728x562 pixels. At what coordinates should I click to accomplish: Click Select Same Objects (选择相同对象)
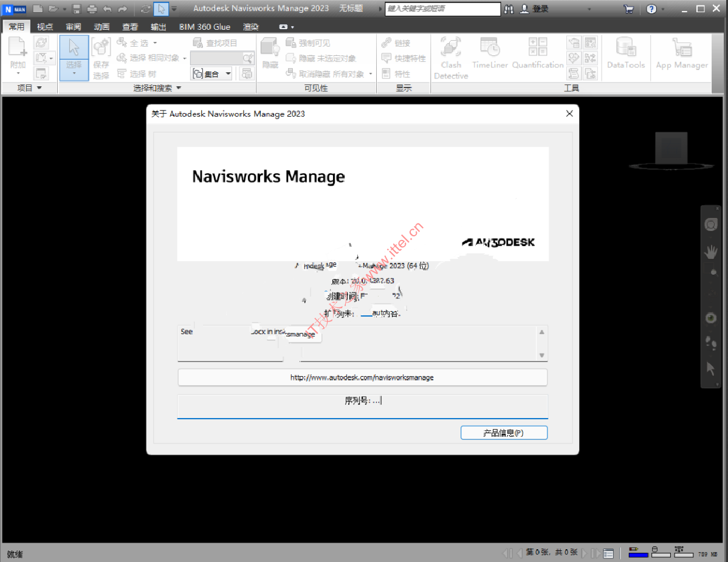coord(148,58)
